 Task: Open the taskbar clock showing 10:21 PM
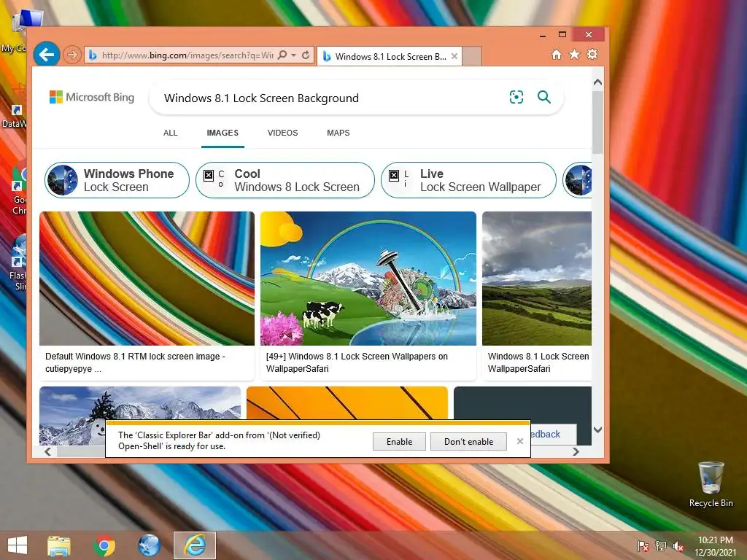pos(715,546)
